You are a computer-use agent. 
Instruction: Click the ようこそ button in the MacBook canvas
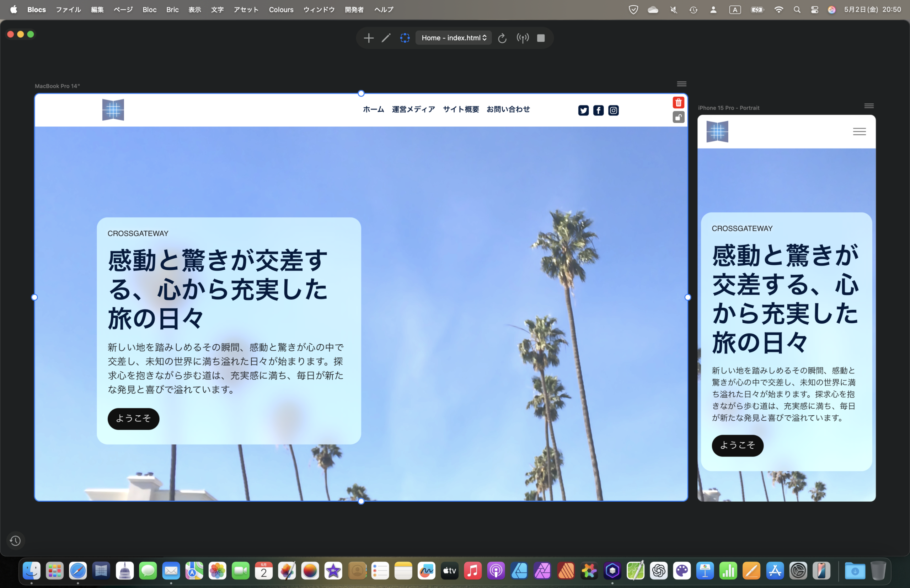pyautogui.click(x=133, y=419)
